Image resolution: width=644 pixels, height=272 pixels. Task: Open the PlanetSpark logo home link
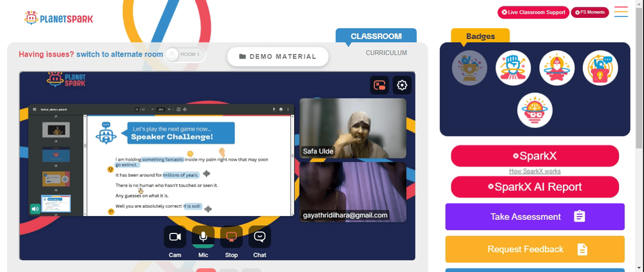(59, 17)
